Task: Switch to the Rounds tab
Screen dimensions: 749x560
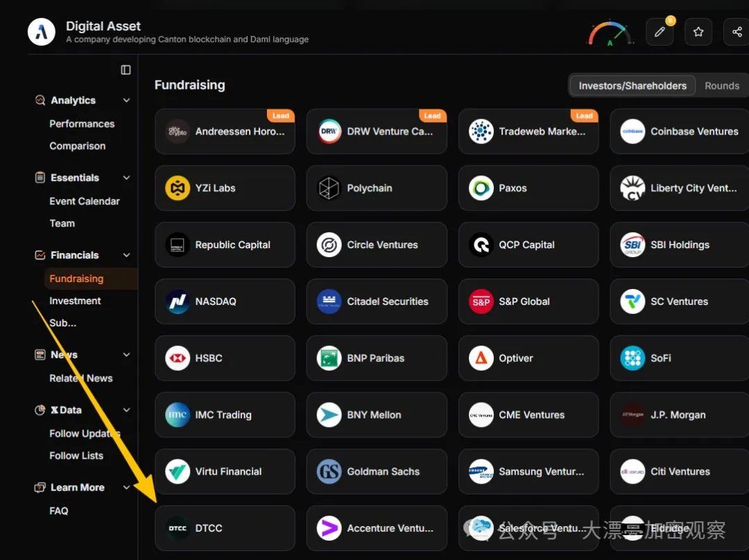Action: point(722,86)
